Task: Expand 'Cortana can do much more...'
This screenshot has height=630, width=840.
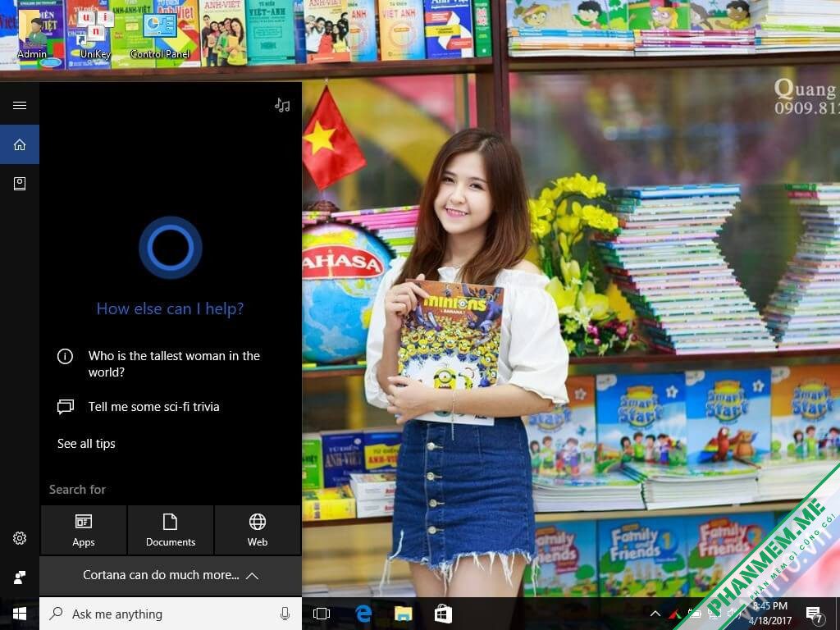Action: coord(171,575)
